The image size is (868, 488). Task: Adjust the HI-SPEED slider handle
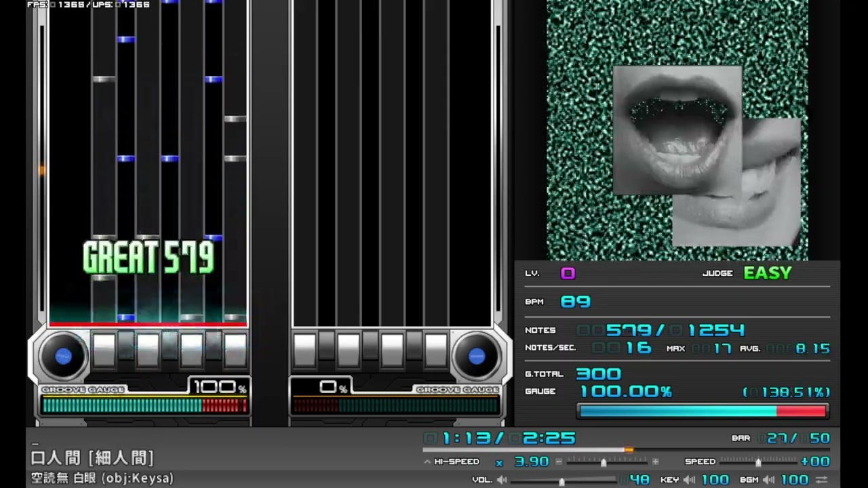coord(604,462)
